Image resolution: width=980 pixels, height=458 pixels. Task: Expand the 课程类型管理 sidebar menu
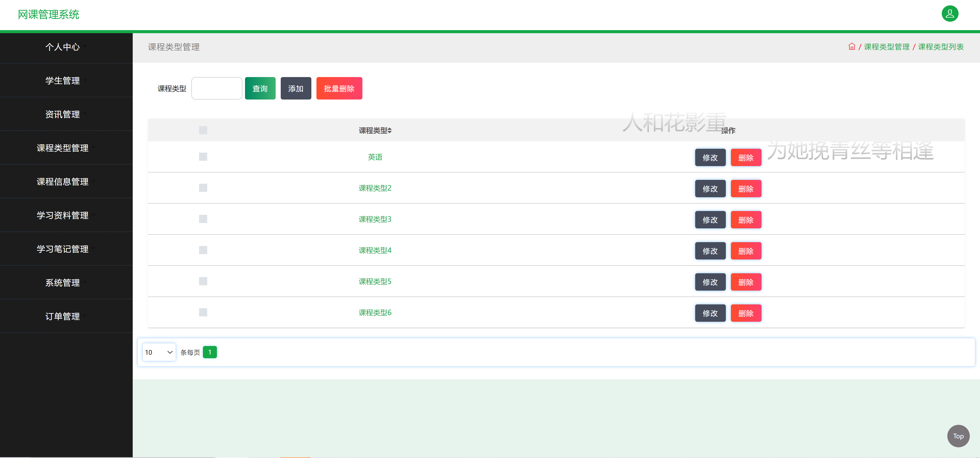tap(63, 148)
